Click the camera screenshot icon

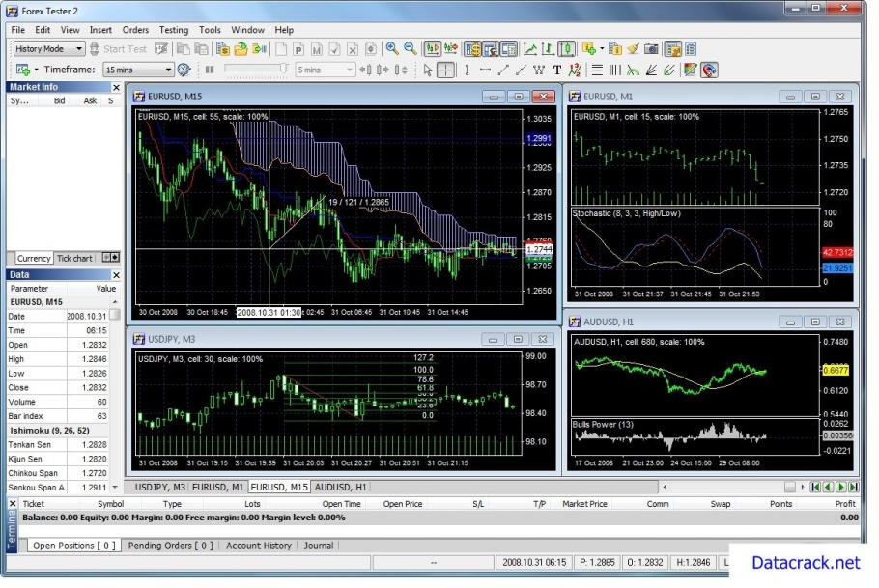pyautogui.click(x=652, y=48)
